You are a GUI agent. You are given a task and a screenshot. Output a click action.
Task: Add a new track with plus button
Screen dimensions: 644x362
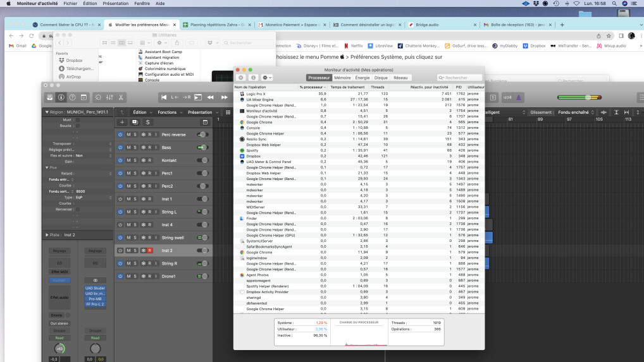pos(122,122)
